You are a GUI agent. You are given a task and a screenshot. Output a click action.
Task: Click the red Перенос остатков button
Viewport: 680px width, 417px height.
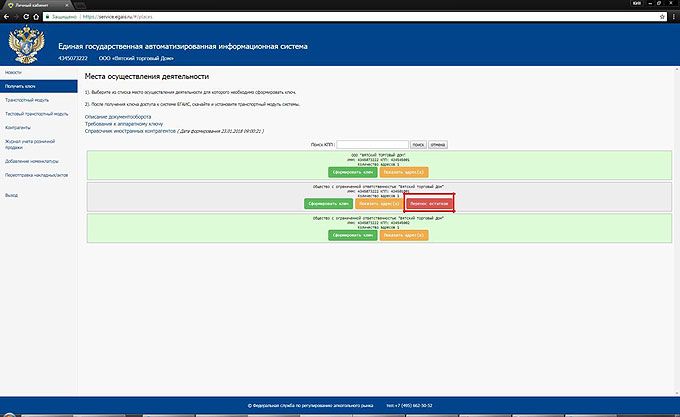pyautogui.click(x=430, y=203)
